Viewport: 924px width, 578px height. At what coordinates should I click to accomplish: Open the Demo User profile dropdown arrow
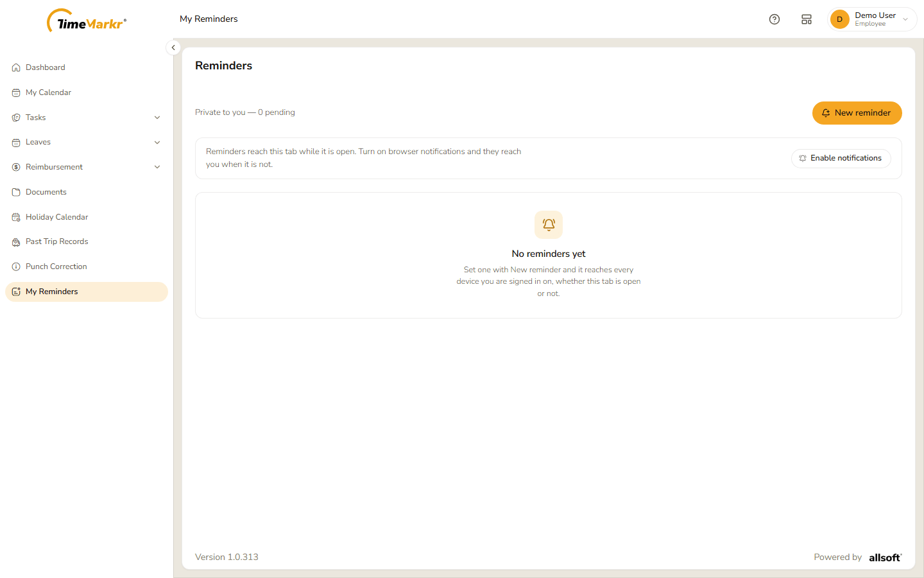click(905, 19)
